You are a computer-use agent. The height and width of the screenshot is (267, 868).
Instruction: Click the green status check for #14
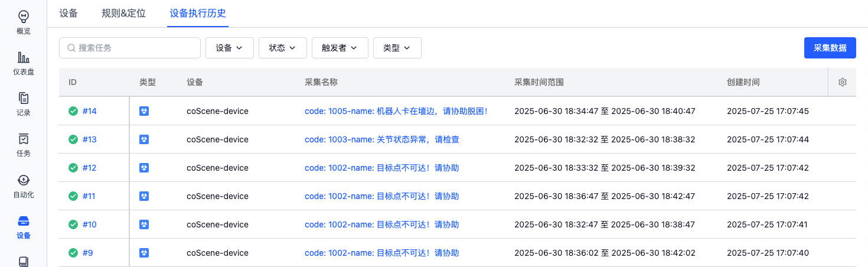[x=73, y=111]
